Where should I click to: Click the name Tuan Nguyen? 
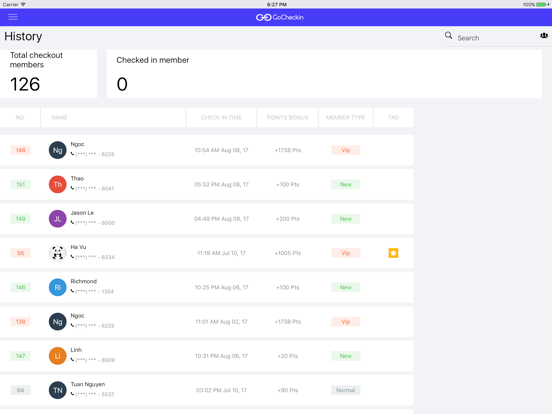pyautogui.click(x=88, y=384)
